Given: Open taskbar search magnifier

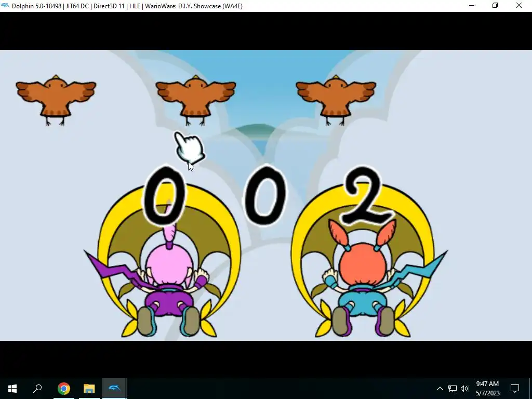Looking at the screenshot, I should (x=37, y=389).
